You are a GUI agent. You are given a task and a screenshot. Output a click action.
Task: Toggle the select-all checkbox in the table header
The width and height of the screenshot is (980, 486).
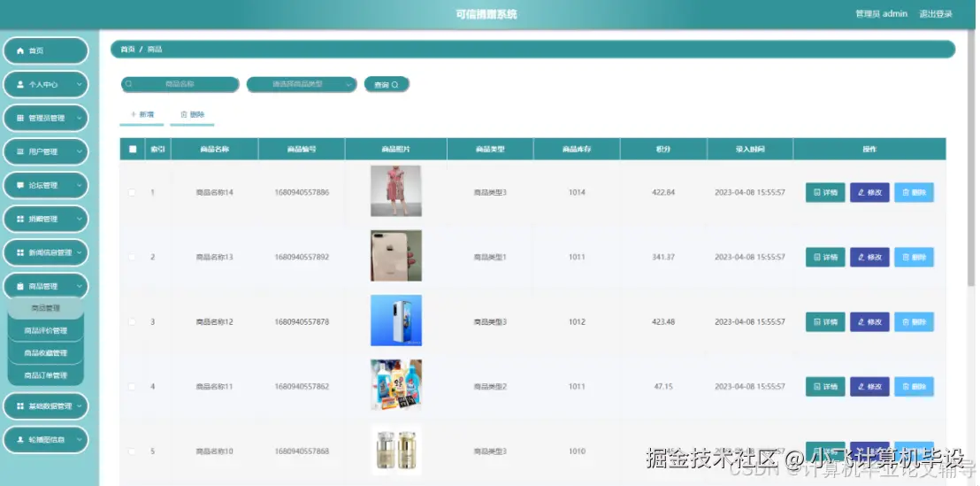coord(133,149)
